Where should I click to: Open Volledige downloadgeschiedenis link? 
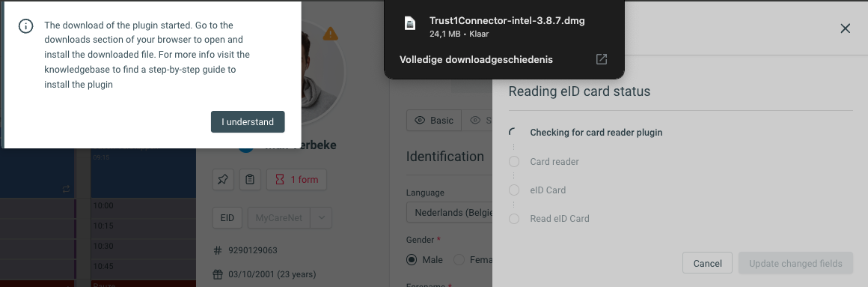(x=476, y=59)
